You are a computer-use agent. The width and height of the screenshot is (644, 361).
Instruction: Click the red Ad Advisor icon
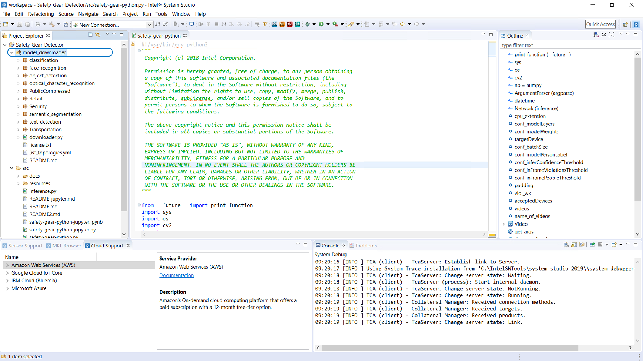pyautogui.click(x=290, y=24)
